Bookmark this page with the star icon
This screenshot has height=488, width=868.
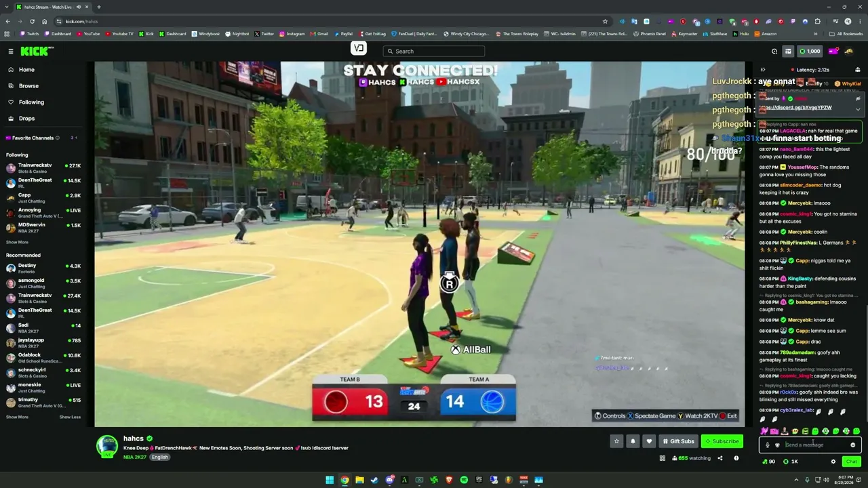(605, 21)
